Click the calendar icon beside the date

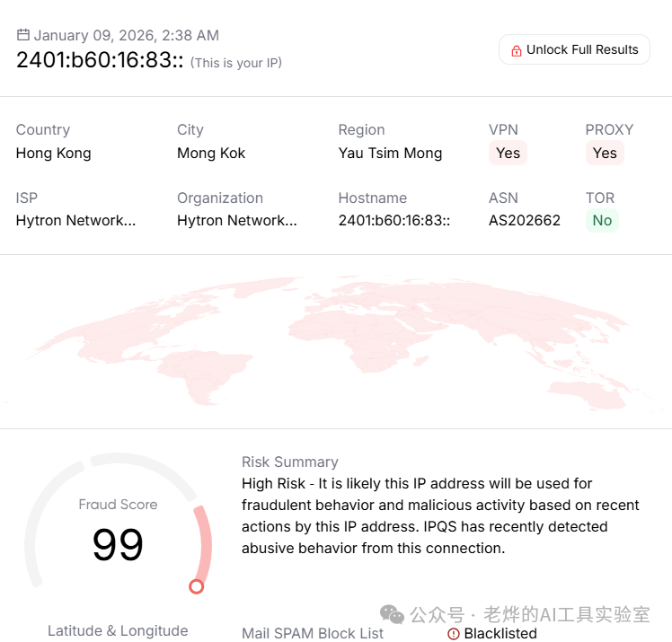tap(23, 35)
